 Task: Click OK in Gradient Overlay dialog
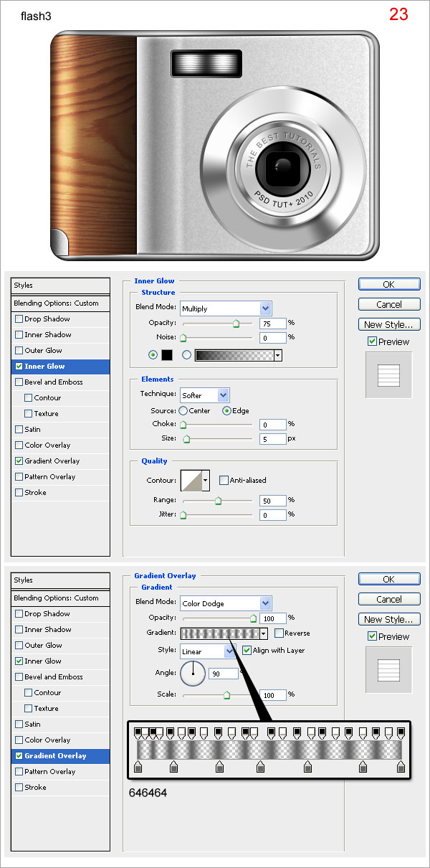click(389, 580)
